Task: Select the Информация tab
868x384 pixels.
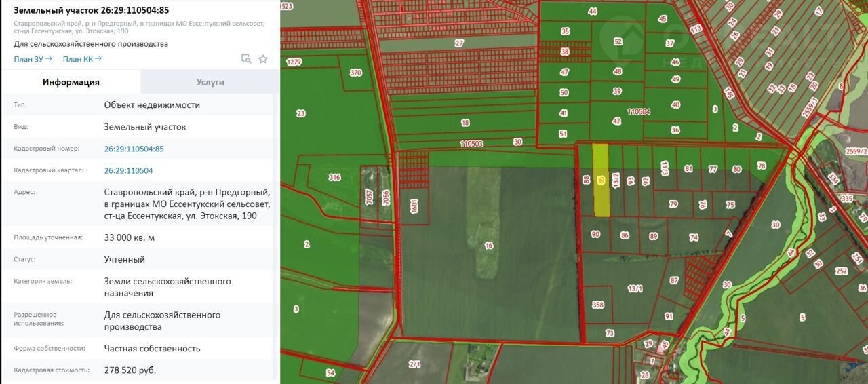Action: pos(71,82)
